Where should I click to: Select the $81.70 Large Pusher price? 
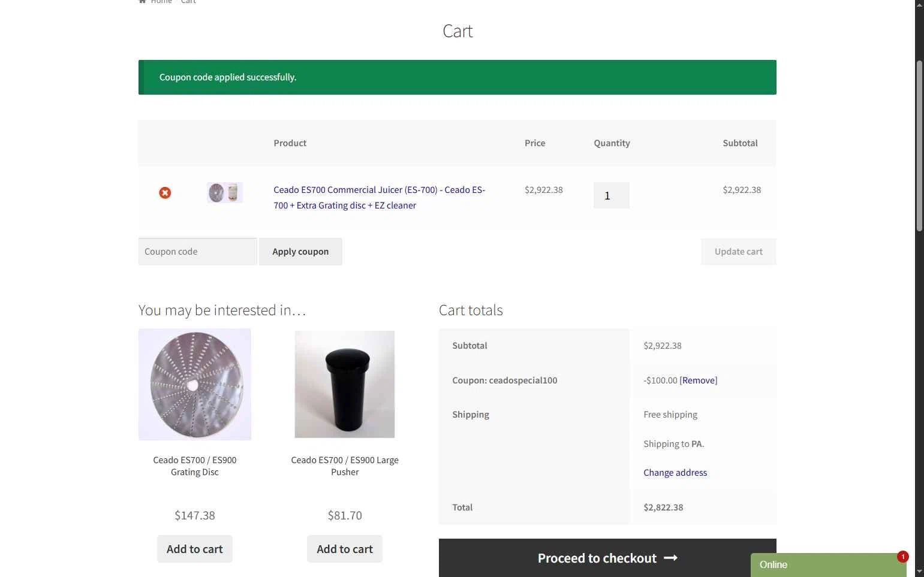click(345, 515)
